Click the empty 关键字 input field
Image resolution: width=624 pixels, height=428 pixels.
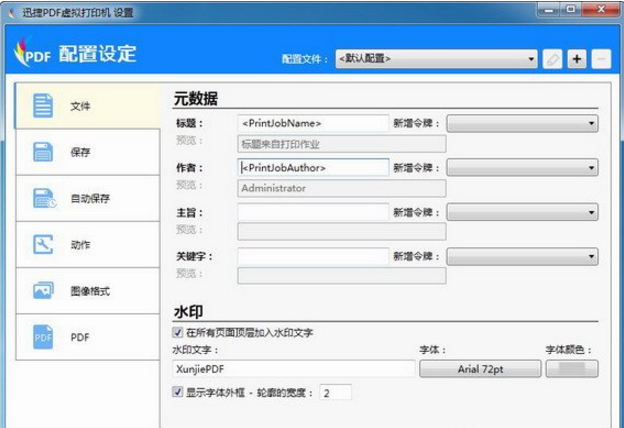tap(313, 256)
